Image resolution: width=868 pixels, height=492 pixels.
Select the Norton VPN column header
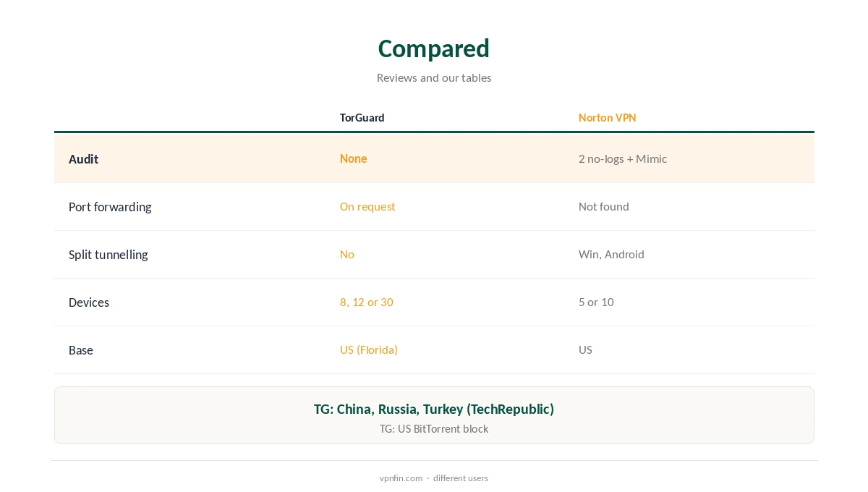608,117
